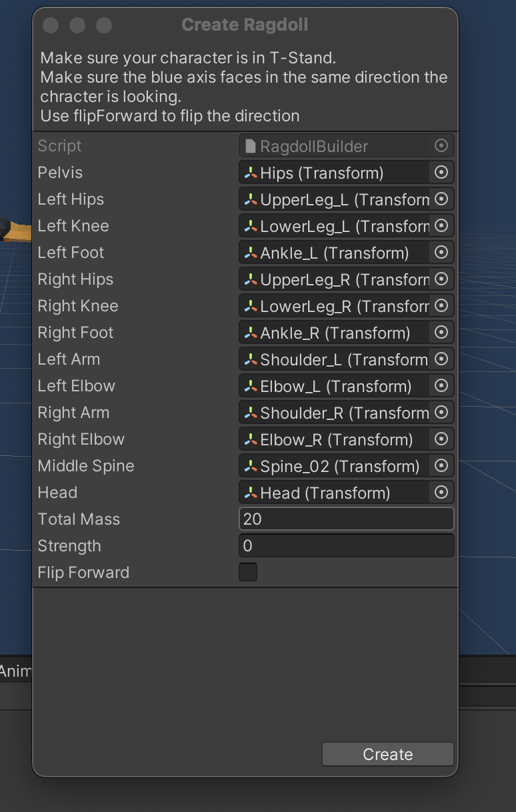Open the Right Elbow object picker
Screen dimensions: 516x812
pos(441,439)
